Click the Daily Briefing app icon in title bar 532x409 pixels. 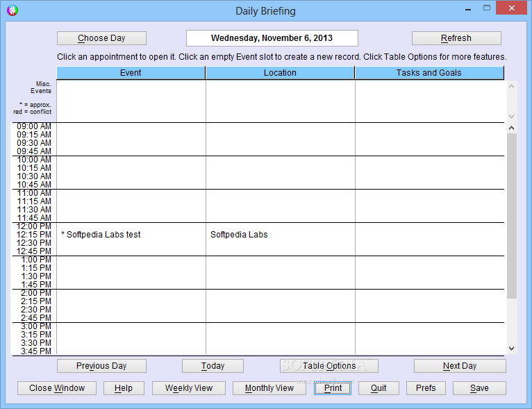click(13, 10)
